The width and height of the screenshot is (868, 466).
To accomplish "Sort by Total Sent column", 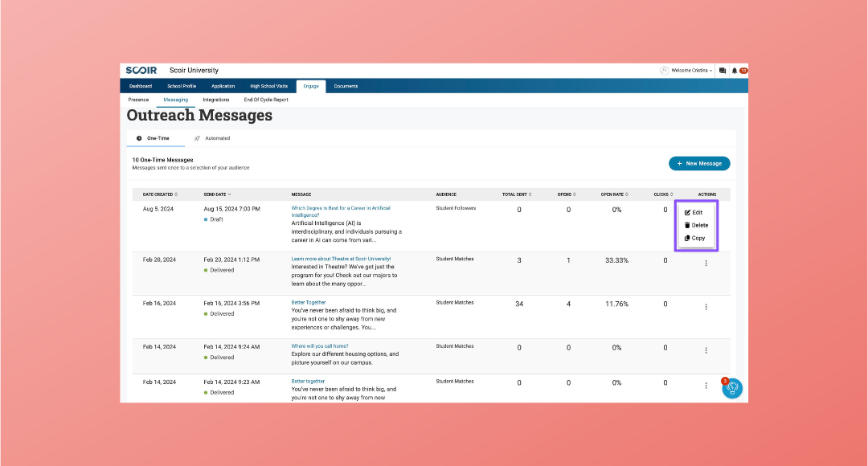I will 517,194.
